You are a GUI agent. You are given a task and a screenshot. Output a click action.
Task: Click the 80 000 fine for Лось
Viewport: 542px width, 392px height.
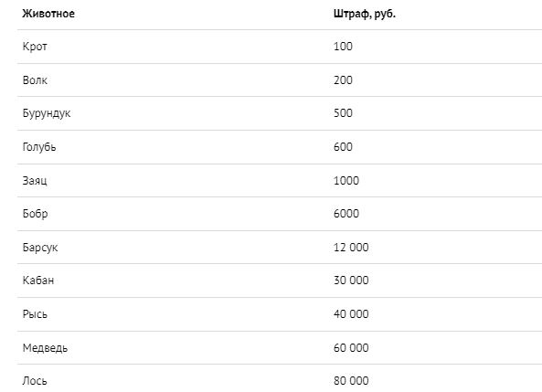[x=351, y=381]
